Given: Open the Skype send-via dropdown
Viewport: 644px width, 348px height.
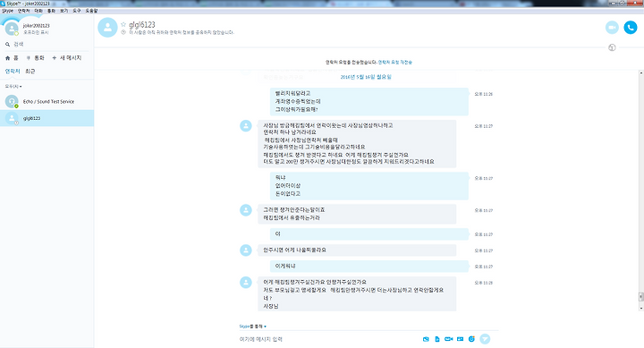Looking at the screenshot, I should (x=252, y=327).
